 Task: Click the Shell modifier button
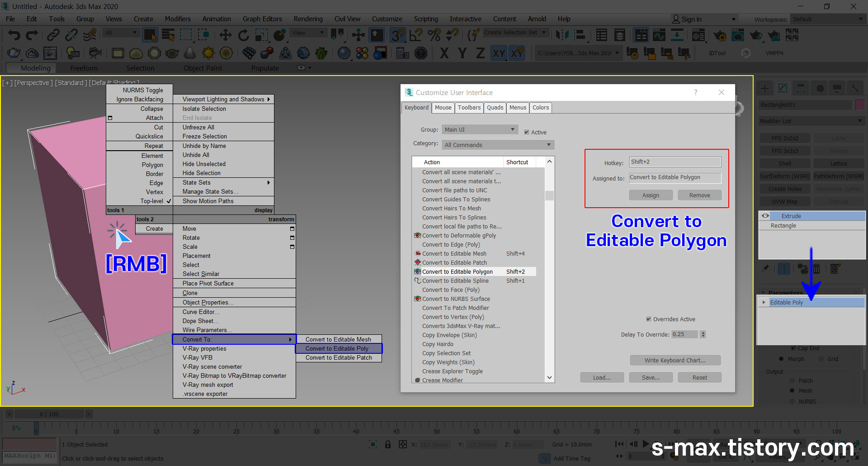[x=784, y=164]
